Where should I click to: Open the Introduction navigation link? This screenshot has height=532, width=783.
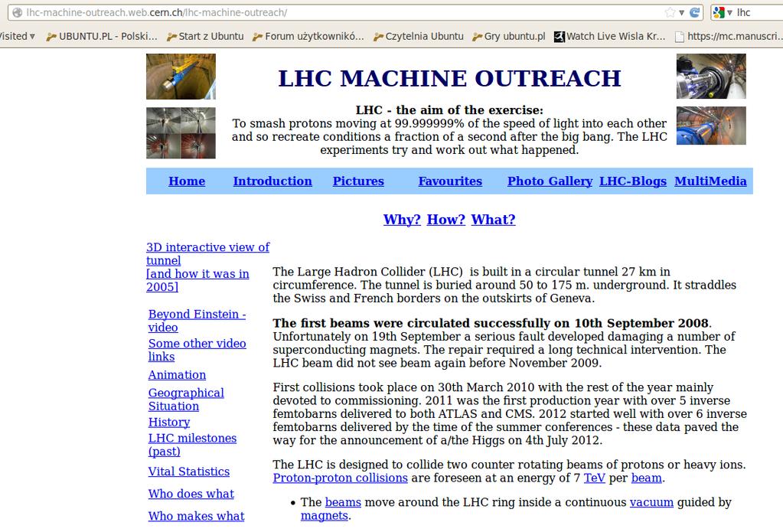point(272,181)
